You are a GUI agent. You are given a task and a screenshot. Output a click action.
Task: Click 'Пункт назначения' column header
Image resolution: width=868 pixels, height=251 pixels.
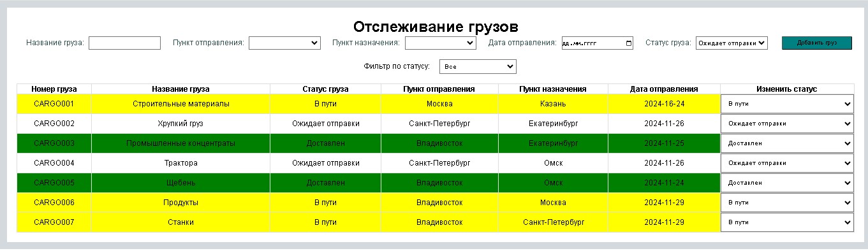[553, 89]
